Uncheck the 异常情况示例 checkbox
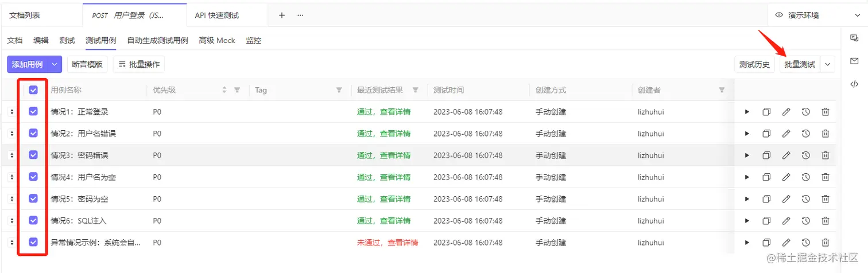 (33, 242)
